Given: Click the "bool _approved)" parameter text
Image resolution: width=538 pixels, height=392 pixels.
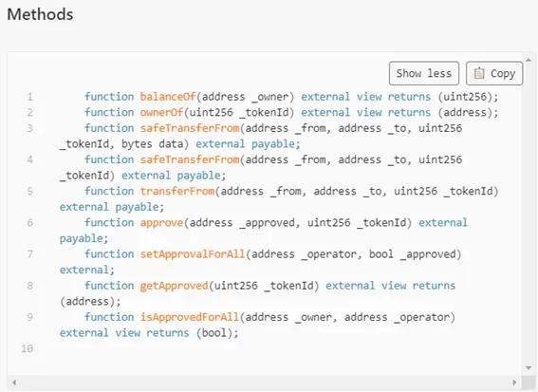Looking at the screenshot, I should click(x=416, y=254).
